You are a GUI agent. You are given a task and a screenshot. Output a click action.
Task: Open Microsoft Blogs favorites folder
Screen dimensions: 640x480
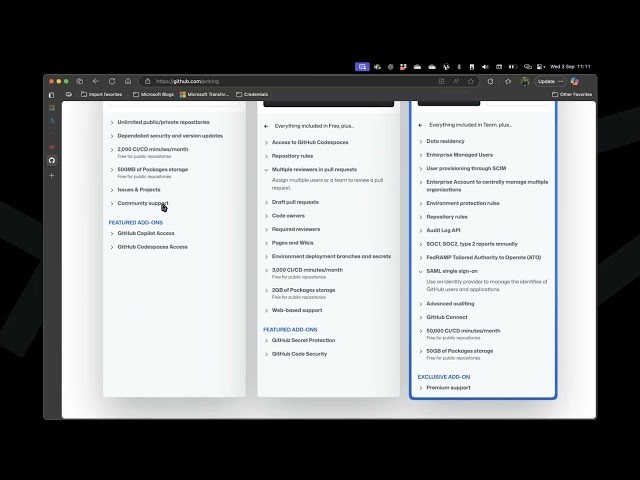153,94
